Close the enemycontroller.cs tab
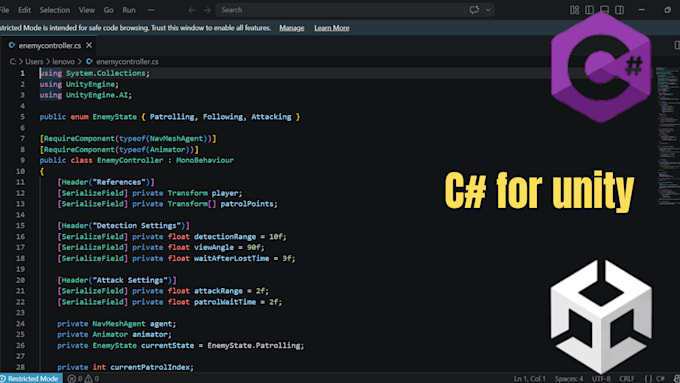Viewport: 680px width, 383px height. (x=89, y=45)
